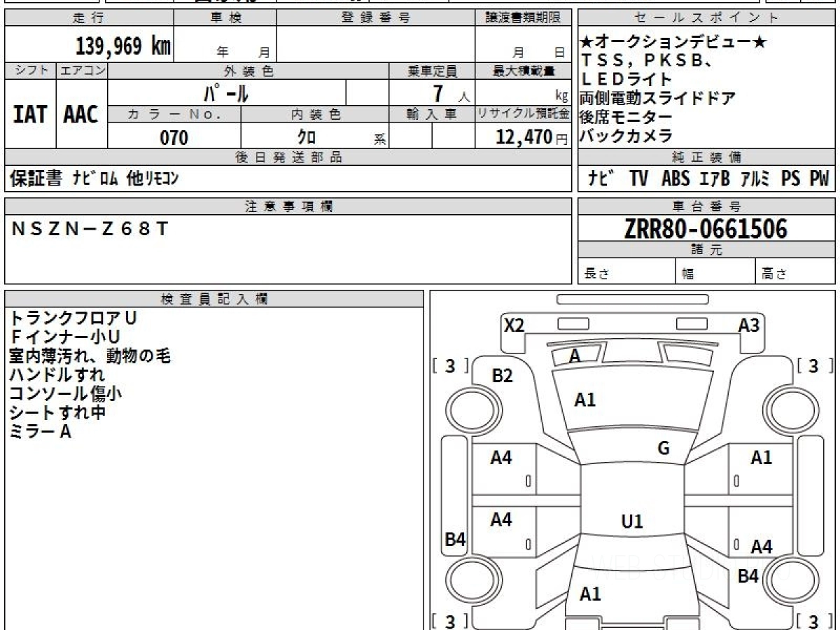Click the ★オークションデビュー★ line
Screen dimensions: 840x630
click(673, 42)
